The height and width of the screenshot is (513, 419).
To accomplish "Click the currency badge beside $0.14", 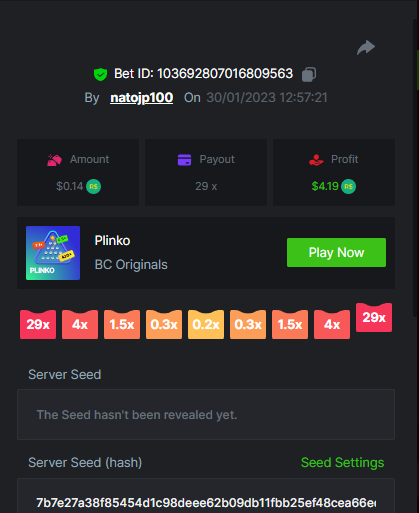I will (x=93, y=186).
